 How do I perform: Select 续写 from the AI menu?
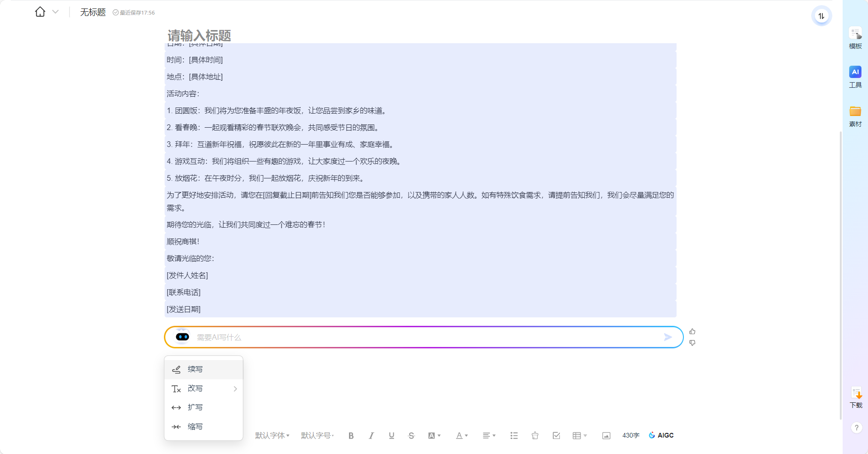(x=195, y=369)
